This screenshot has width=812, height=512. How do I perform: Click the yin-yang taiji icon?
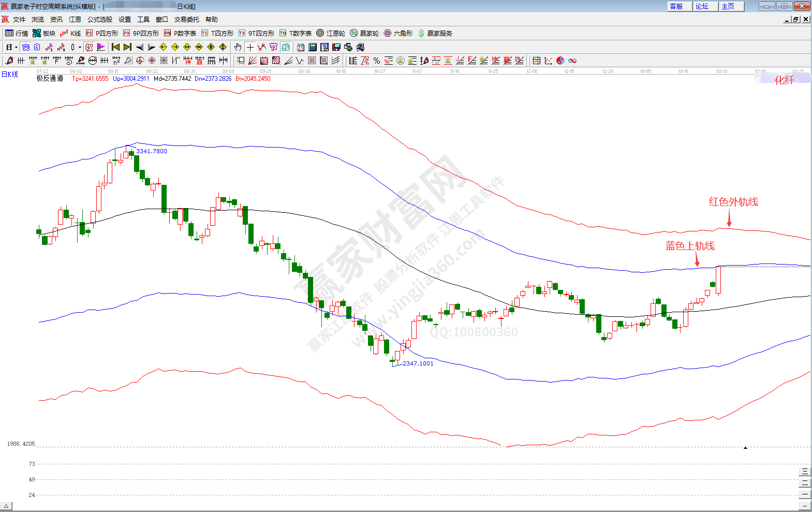(560, 61)
